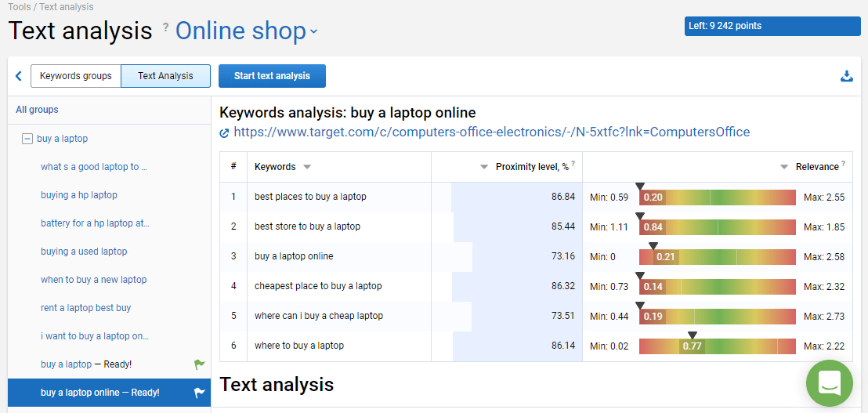Click keyword 'best store to buy a laptop'
Screen dimensions: 868x413
pyautogui.click(x=307, y=226)
